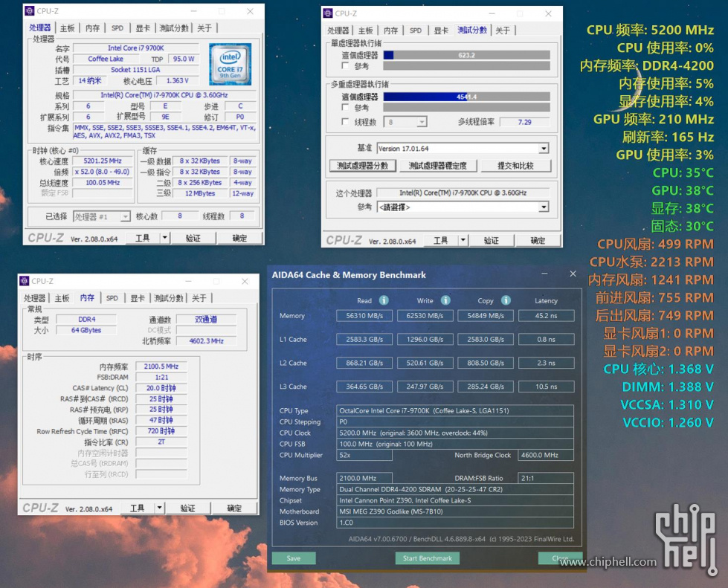This screenshot has width=728, height=588.
Task: Tick the 线程数 checkbox in the benchmark window
Action: pos(345,122)
